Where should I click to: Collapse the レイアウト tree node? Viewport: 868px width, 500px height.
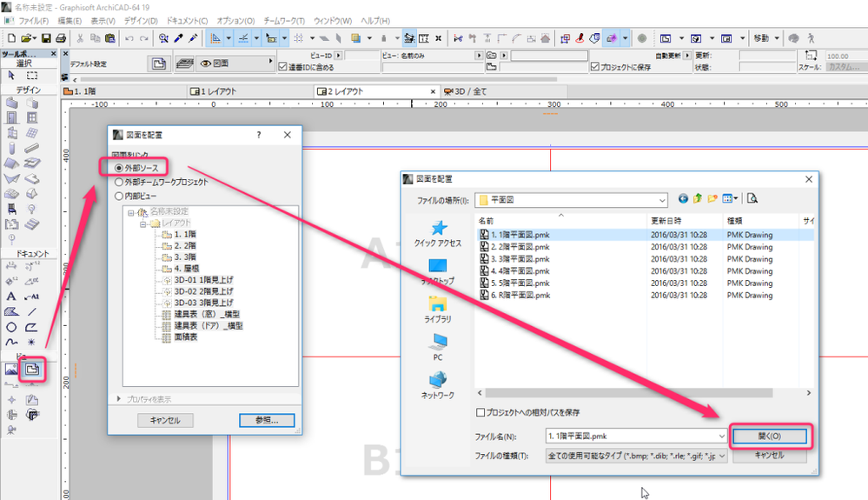pyautogui.click(x=142, y=223)
